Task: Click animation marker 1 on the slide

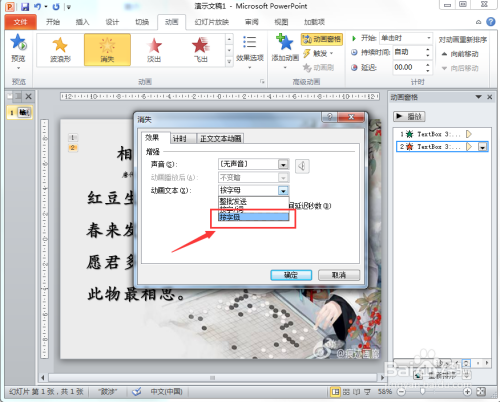Action: coord(73,137)
